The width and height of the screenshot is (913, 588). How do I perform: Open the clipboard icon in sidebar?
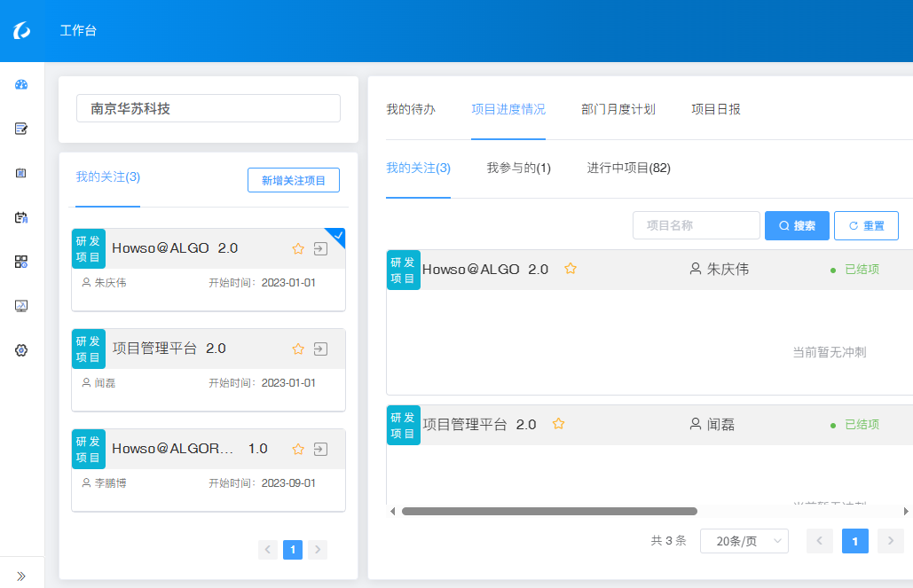21,173
